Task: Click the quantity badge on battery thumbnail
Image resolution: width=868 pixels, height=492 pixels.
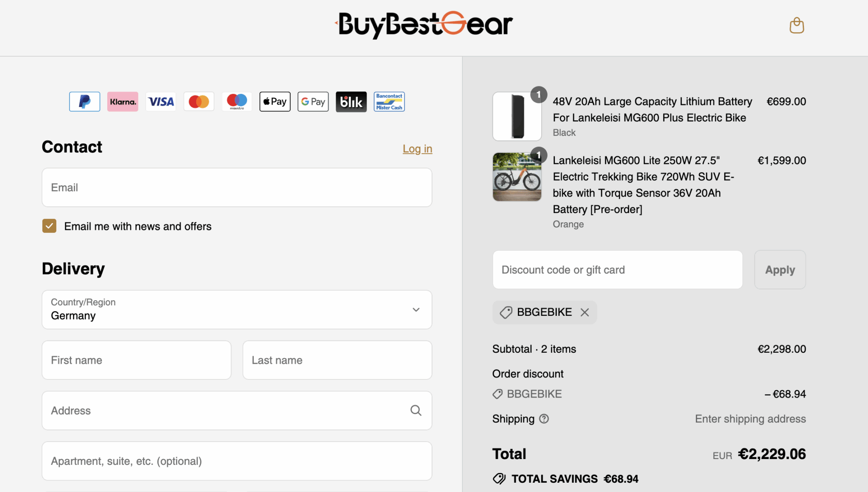Action: click(539, 95)
